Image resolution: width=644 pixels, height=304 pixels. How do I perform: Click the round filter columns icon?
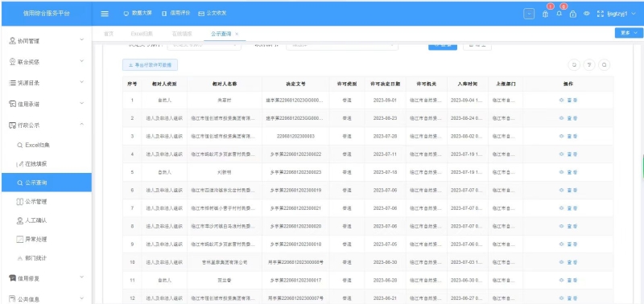[589, 64]
